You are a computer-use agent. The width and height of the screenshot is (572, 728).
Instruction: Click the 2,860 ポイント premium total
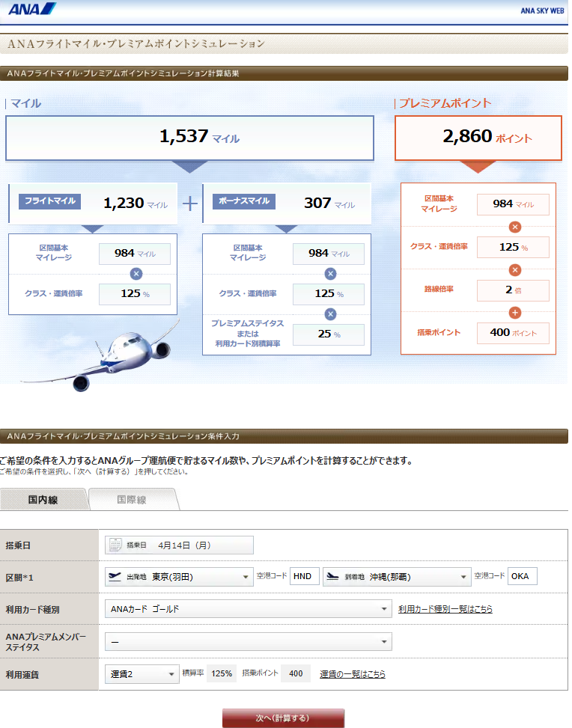point(487,136)
